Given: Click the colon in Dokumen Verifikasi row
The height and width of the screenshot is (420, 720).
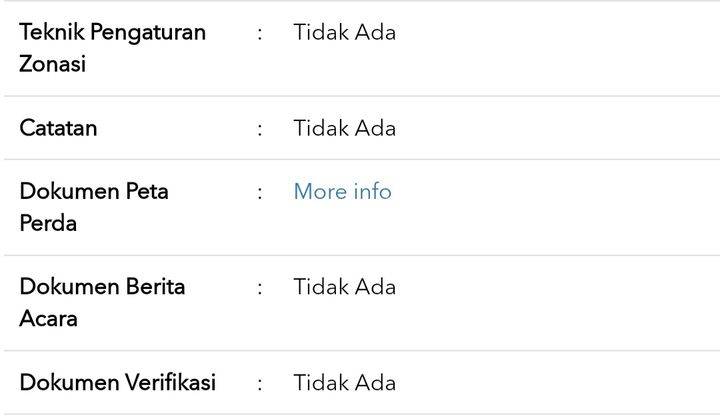Looking at the screenshot, I should [x=260, y=384].
